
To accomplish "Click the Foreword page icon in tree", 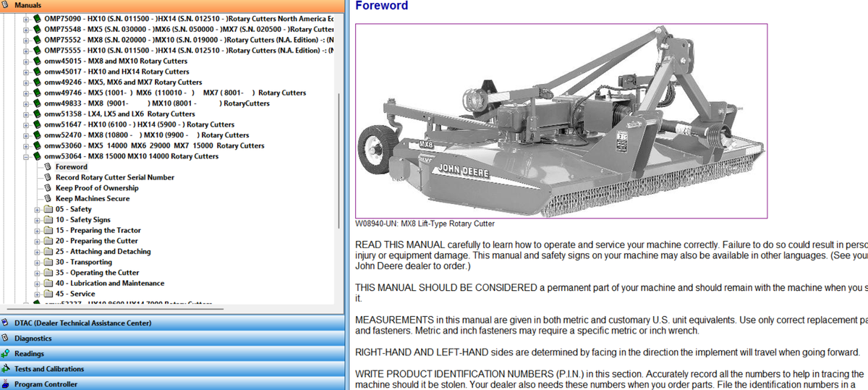I will [48, 167].
